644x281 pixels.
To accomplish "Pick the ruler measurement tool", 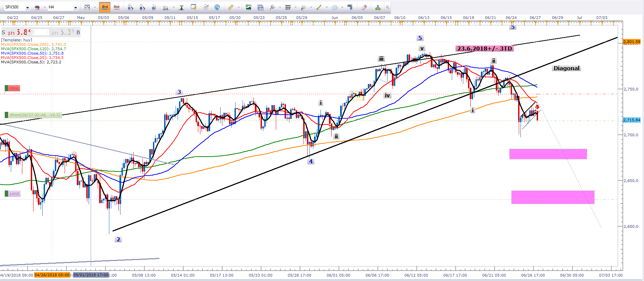I will (231, 7).
